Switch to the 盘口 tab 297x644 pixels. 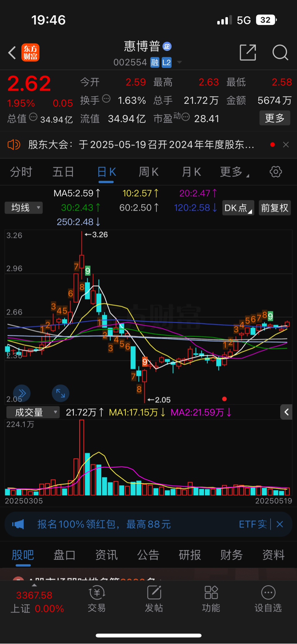tap(65, 555)
